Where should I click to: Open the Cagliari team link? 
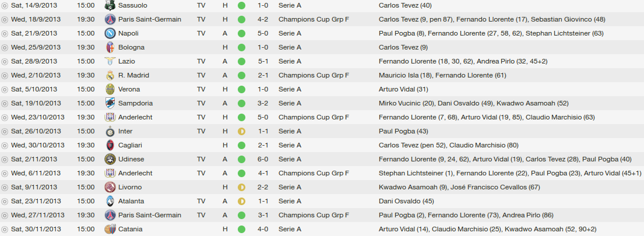coord(130,145)
